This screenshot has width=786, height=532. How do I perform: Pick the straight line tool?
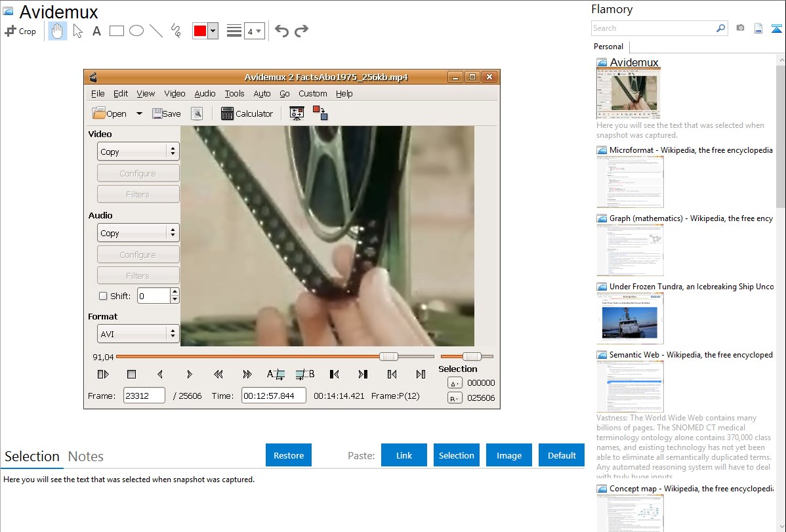tap(156, 31)
